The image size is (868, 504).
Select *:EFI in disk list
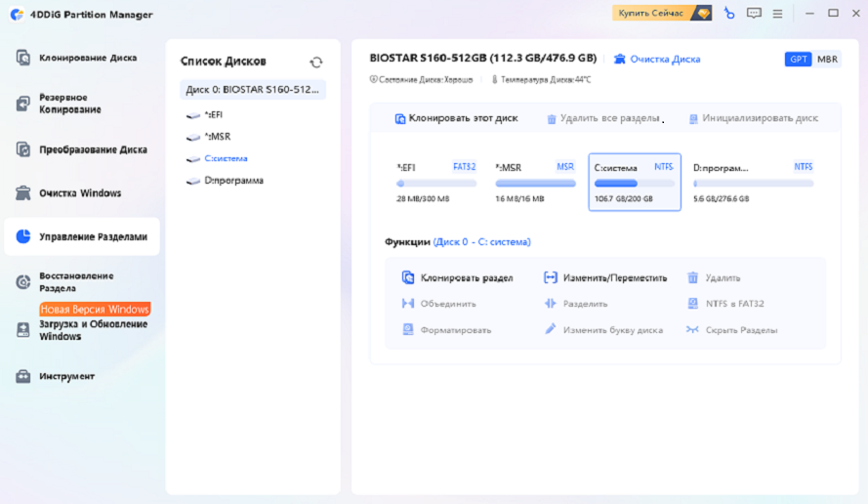(x=213, y=114)
